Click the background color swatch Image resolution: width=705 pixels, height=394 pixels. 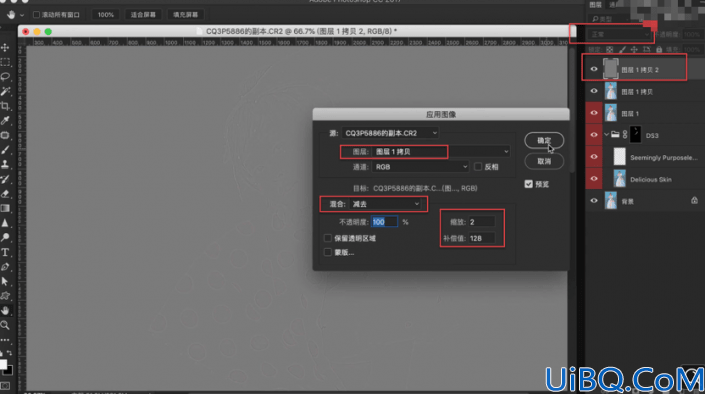9,371
